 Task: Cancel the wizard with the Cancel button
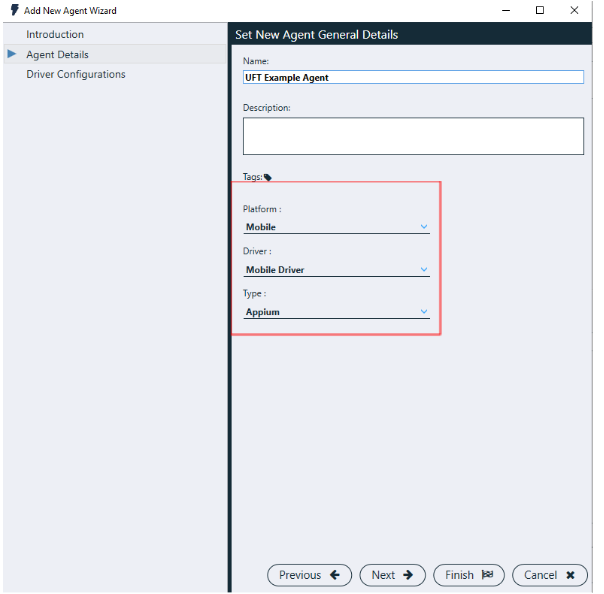coord(549,575)
